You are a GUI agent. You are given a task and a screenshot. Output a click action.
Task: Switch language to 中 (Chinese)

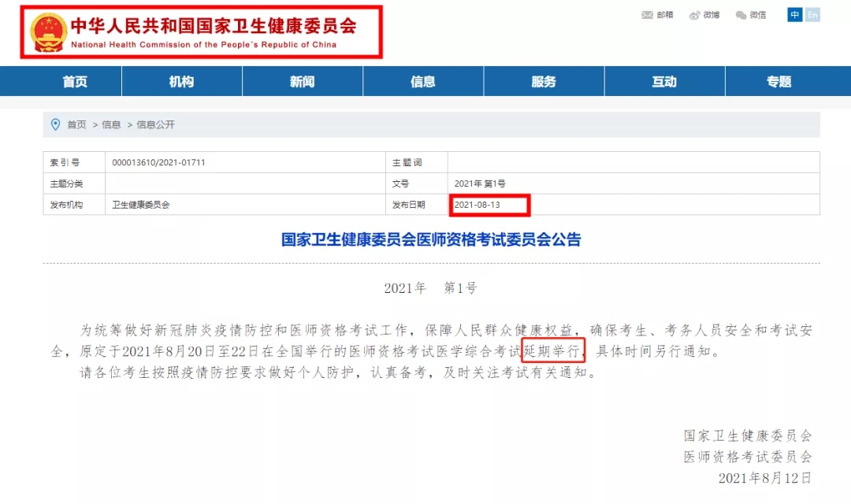[795, 15]
